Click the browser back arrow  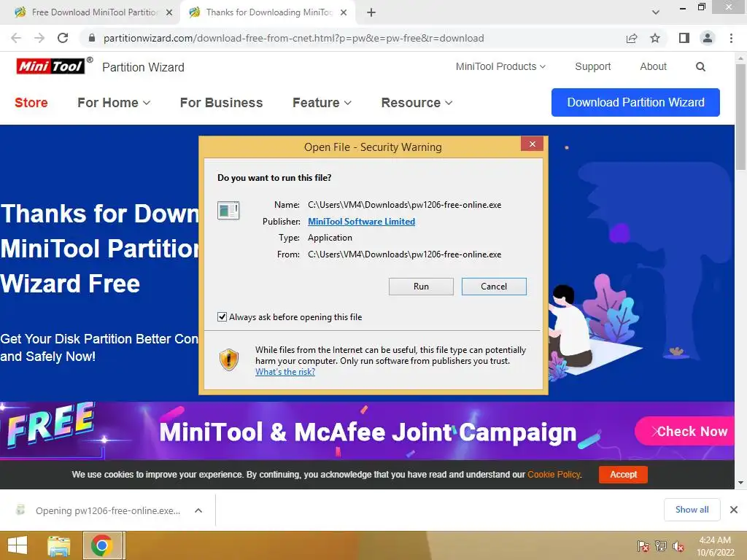[16, 38]
